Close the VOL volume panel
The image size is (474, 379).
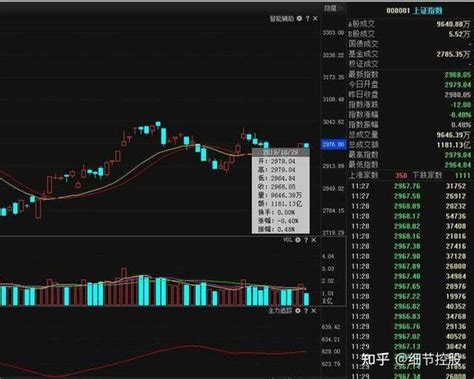click(x=314, y=240)
